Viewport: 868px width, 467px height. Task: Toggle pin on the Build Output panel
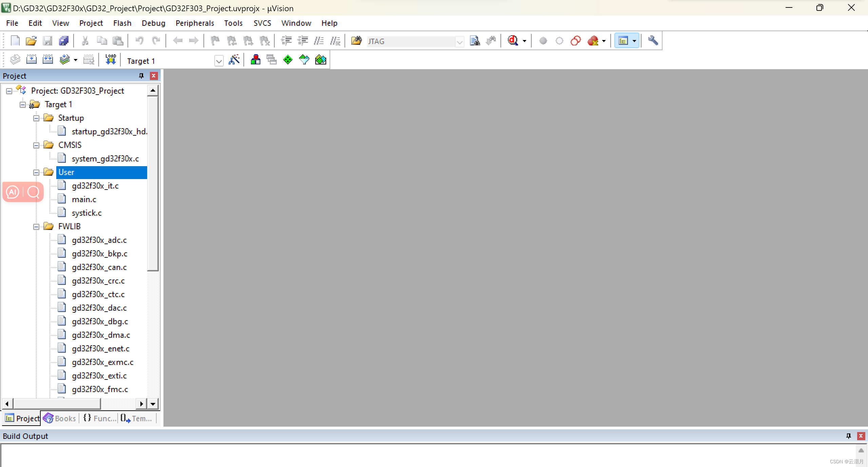[x=849, y=436]
